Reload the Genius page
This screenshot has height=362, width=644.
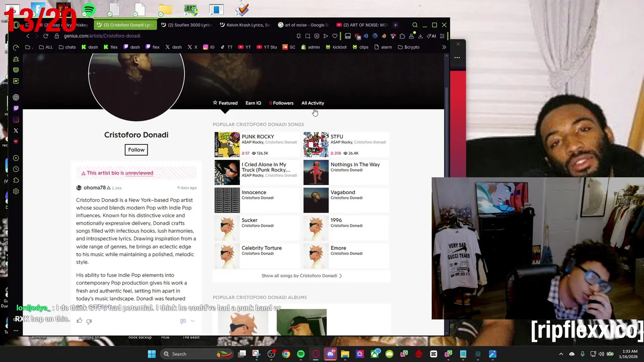(x=45, y=36)
